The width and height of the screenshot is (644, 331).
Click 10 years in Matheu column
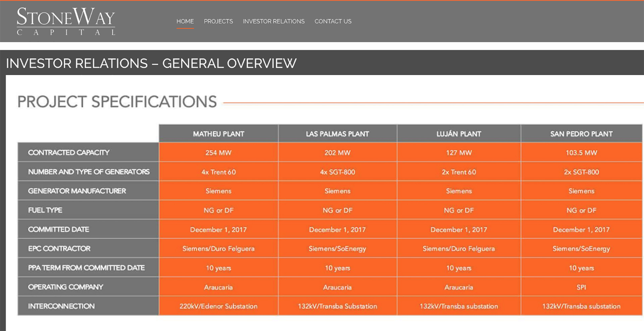pos(219,268)
